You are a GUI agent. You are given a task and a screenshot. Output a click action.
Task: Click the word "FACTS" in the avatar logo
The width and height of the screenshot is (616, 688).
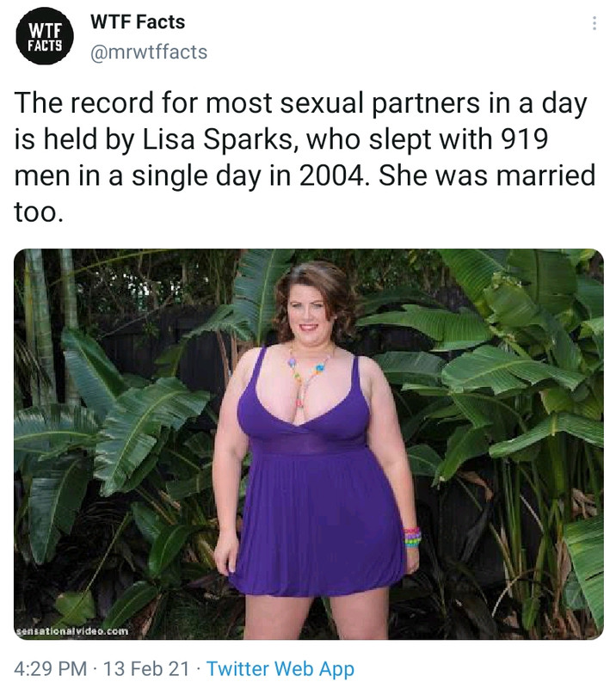45,46
